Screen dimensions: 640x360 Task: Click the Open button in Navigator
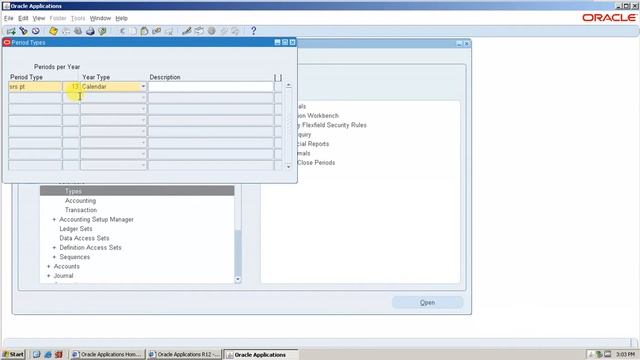(427, 302)
